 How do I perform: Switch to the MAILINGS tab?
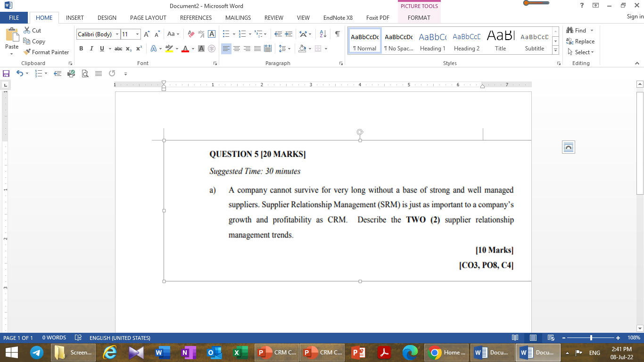pyautogui.click(x=238, y=17)
